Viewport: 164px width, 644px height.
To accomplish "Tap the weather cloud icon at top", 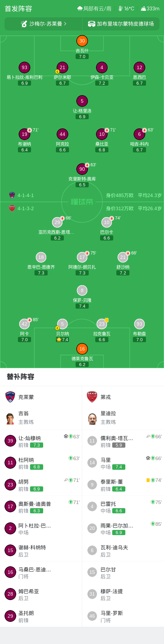I will coord(80,9).
